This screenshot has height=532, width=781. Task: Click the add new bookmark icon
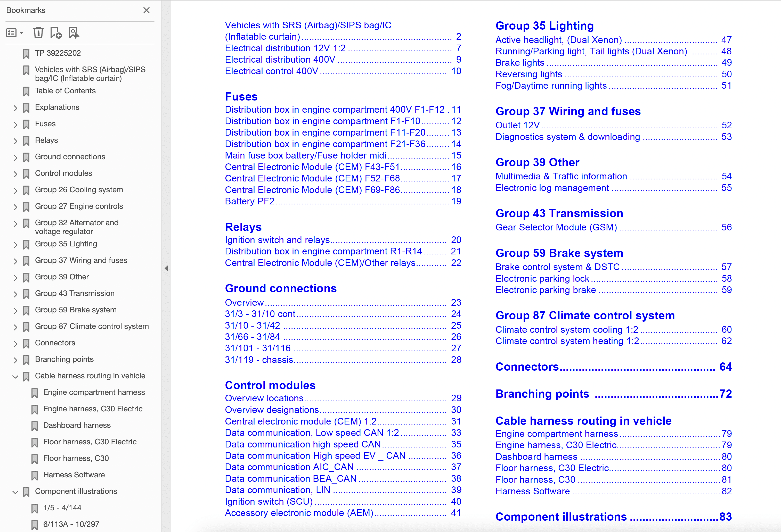click(x=56, y=33)
